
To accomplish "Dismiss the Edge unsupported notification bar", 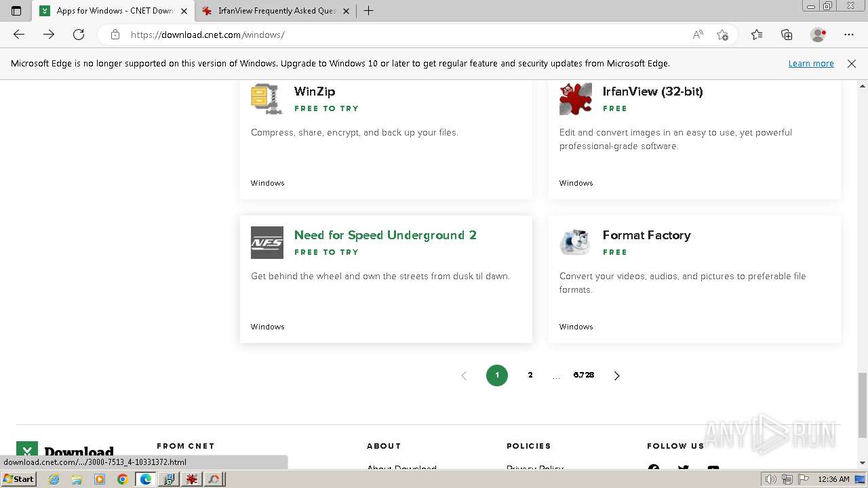I will click(852, 64).
